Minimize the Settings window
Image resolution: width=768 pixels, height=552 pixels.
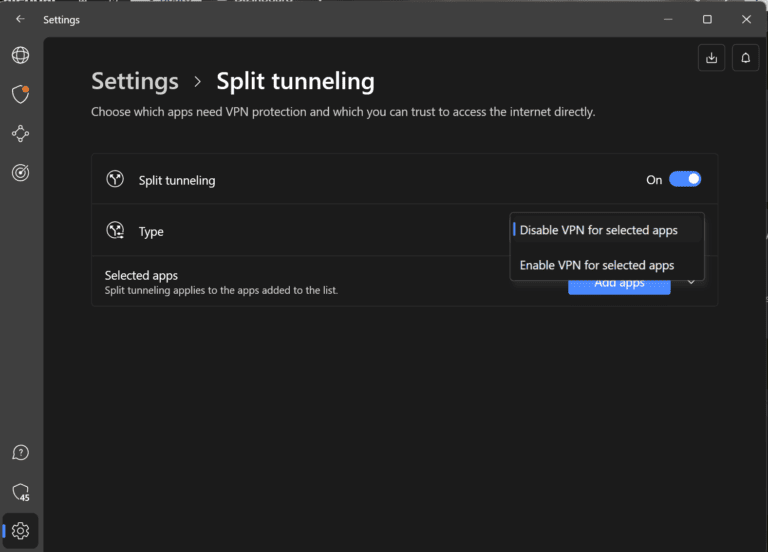[668, 19]
